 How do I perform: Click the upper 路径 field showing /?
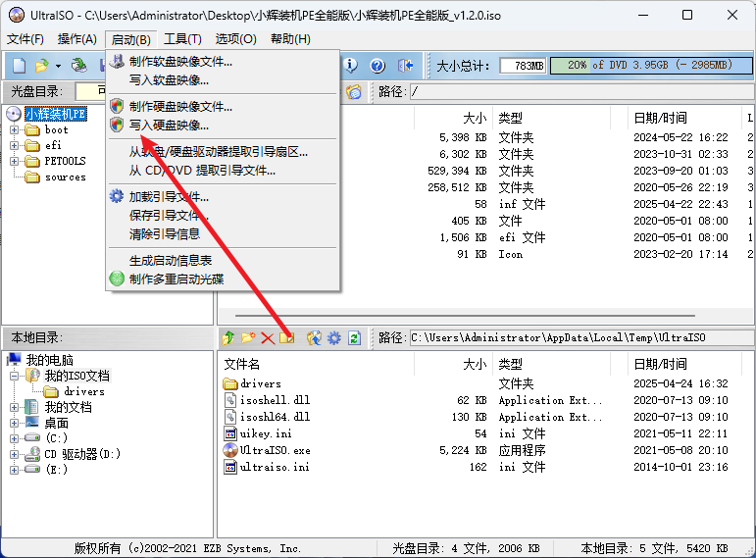tap(581, 91)
